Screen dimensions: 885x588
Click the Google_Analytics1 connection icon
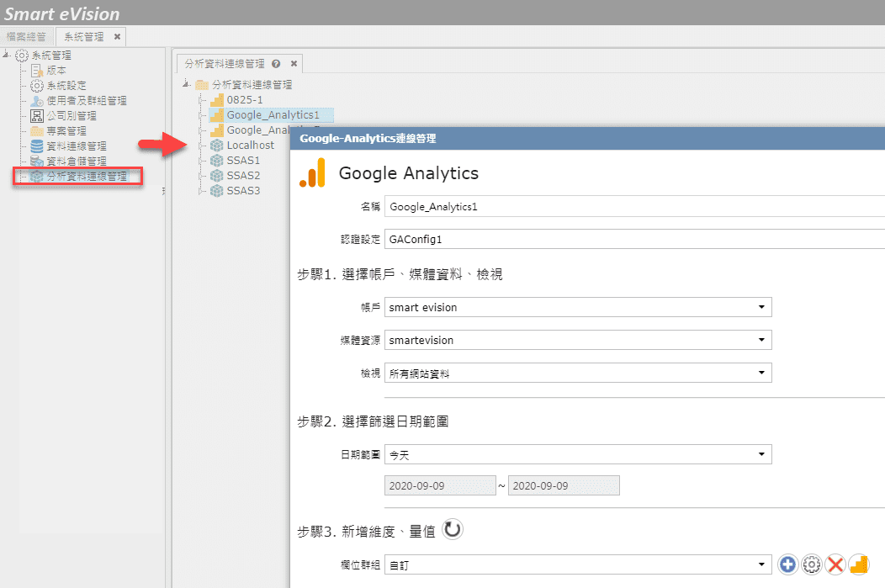217,115
